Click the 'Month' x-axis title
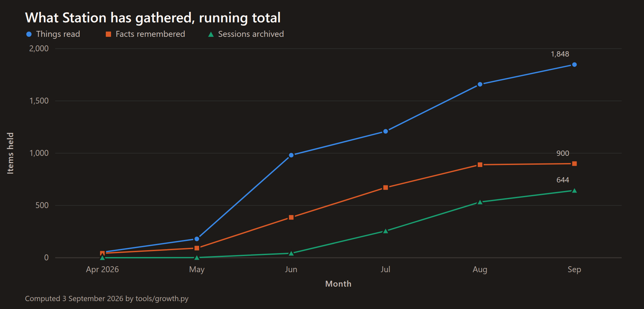This screenshot has width=644, height=309. pyautogui.click(x=338, y=284)
